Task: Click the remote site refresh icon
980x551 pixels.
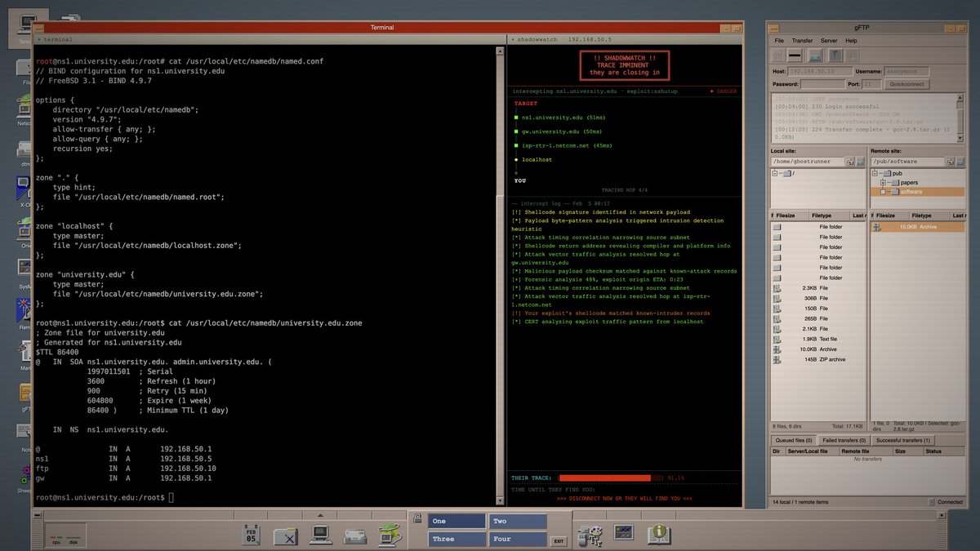Action: click(x=960, y=162)
